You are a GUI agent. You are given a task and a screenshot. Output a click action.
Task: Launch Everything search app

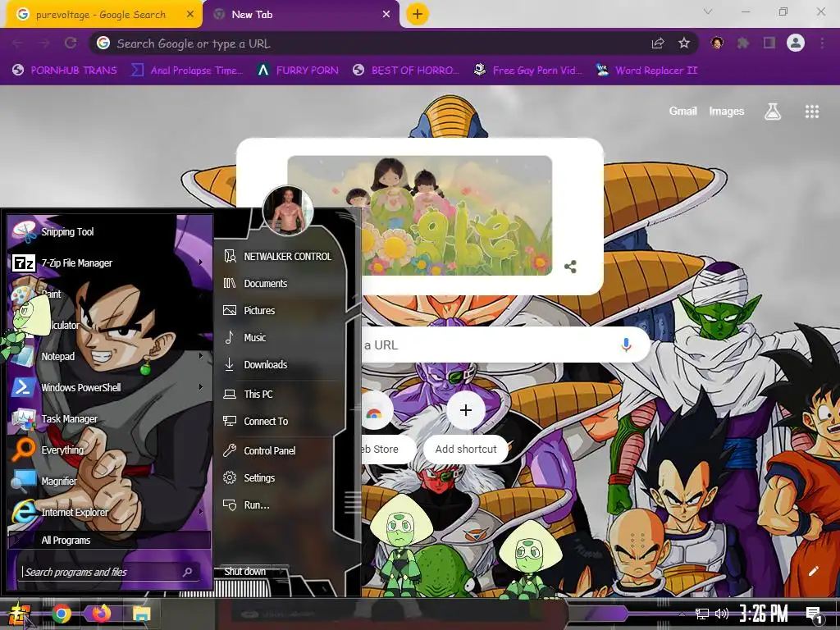(x=110, y=450)
